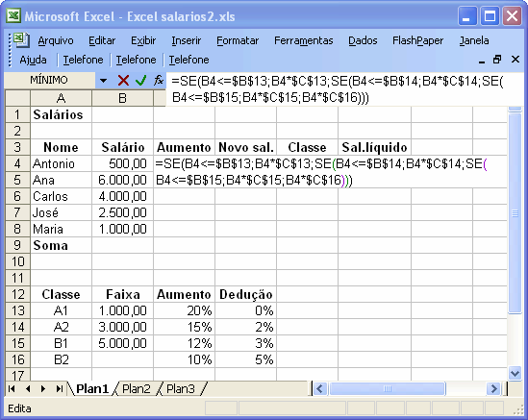Click the first Telefone toolbar button
The width and height of the screenshot is (528, 420).
(83, 60)
